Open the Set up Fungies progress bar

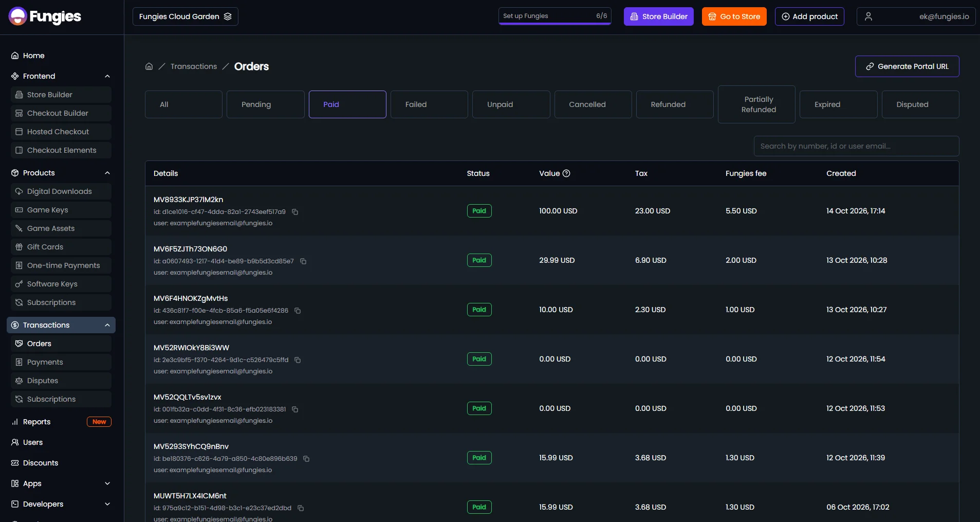555,16
